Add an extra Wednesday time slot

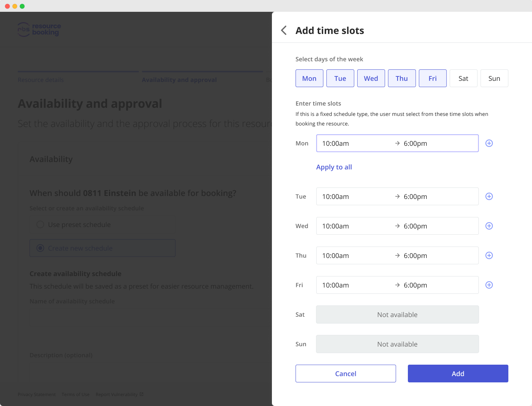coord(489,226)
